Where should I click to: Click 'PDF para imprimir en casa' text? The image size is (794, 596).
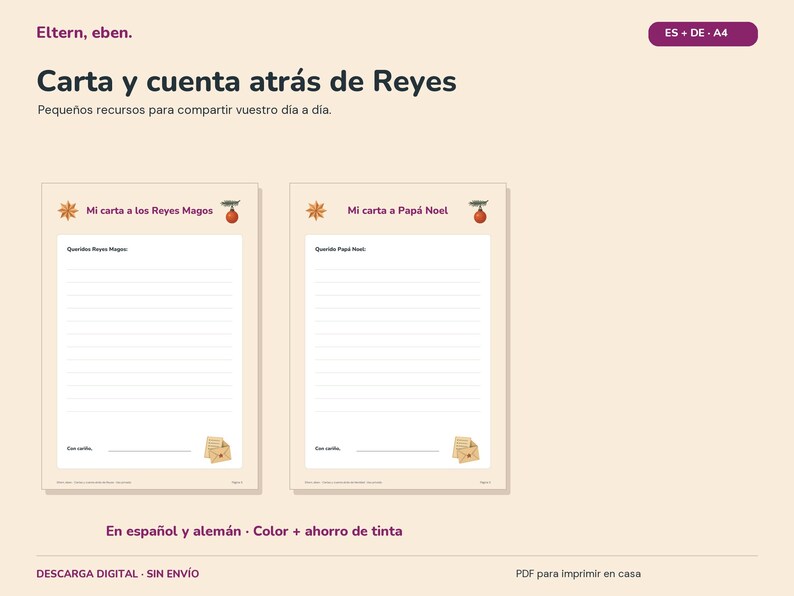578,574
